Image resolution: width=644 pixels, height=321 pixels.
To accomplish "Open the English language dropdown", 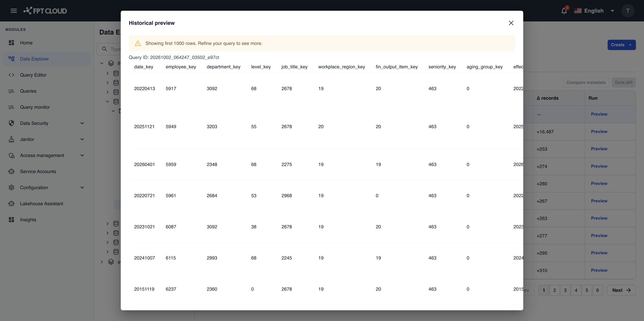I will coord(594,11).
